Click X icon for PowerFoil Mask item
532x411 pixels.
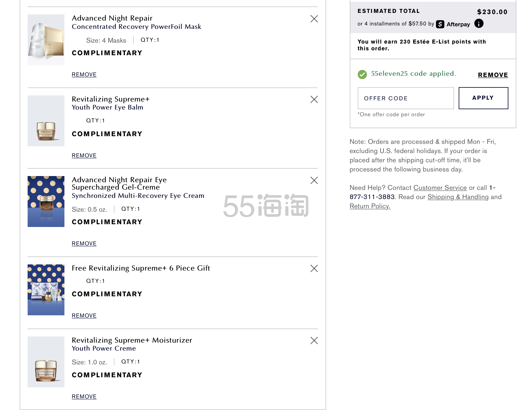[314, 19]
